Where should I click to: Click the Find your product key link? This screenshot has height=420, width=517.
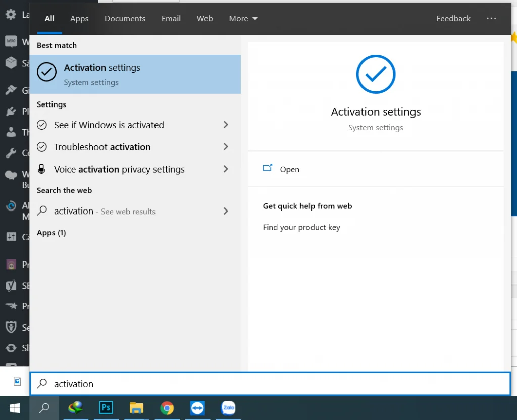[301, 227]
